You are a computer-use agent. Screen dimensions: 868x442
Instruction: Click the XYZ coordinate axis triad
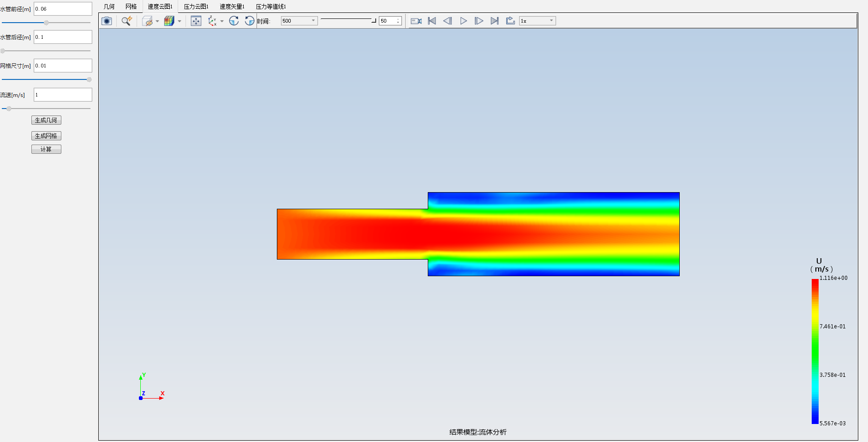(151, 387)
